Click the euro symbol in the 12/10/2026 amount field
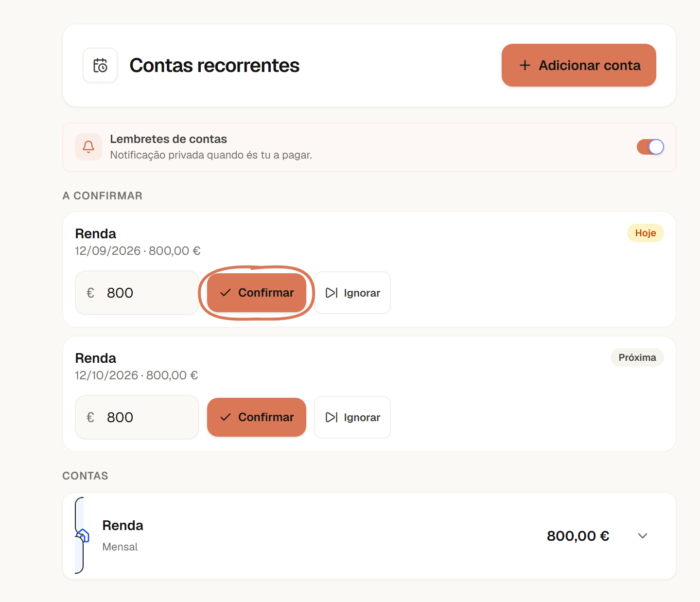The image size is (700, 602). tap(90, 417)
